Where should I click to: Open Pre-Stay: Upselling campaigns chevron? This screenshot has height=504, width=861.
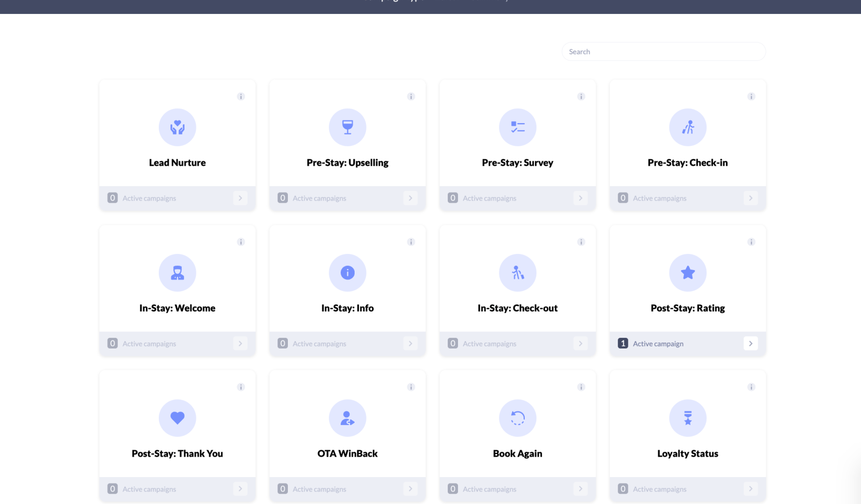tap(411, 198)
